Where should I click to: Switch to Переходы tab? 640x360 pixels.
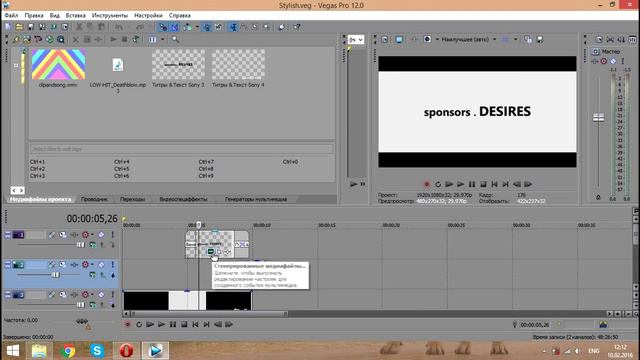(x=132, y=199)
